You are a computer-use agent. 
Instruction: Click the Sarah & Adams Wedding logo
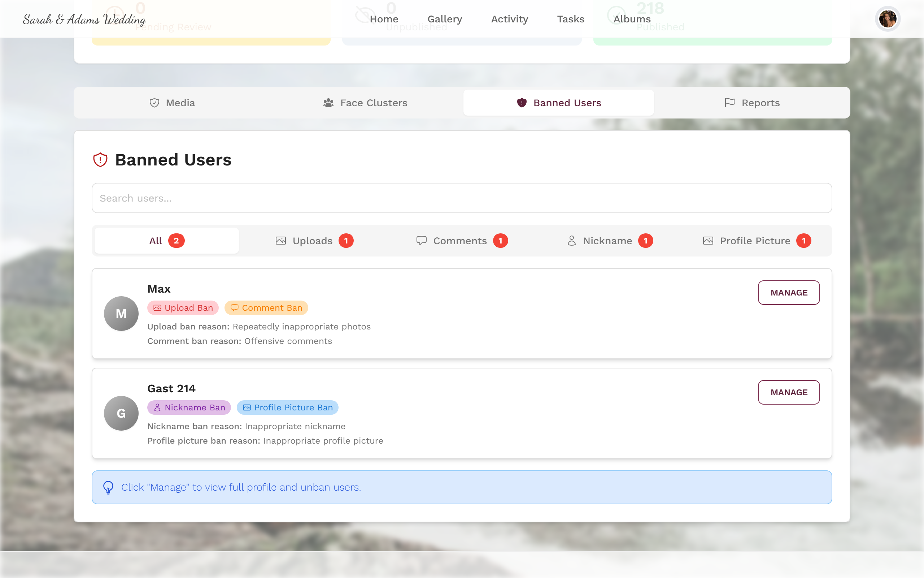point(84,19)
